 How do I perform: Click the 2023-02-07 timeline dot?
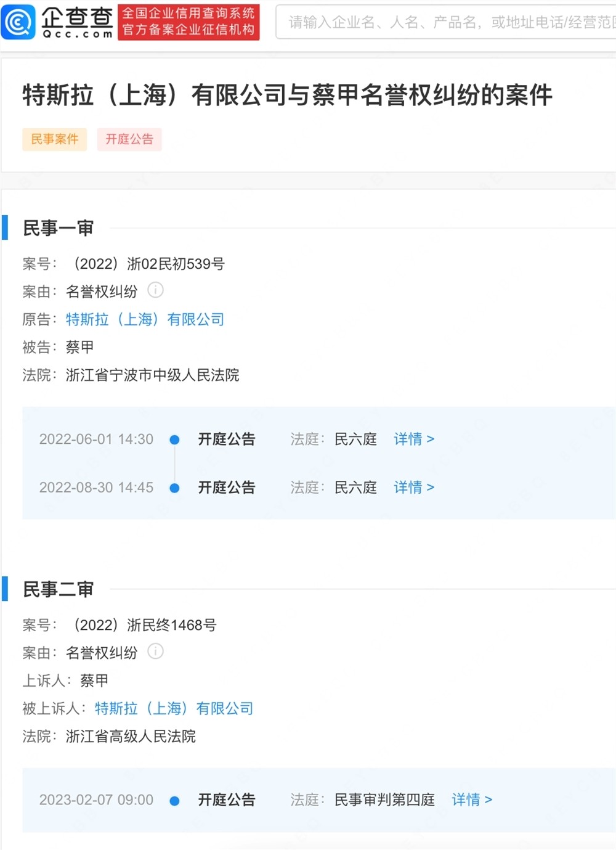[174, 800]
